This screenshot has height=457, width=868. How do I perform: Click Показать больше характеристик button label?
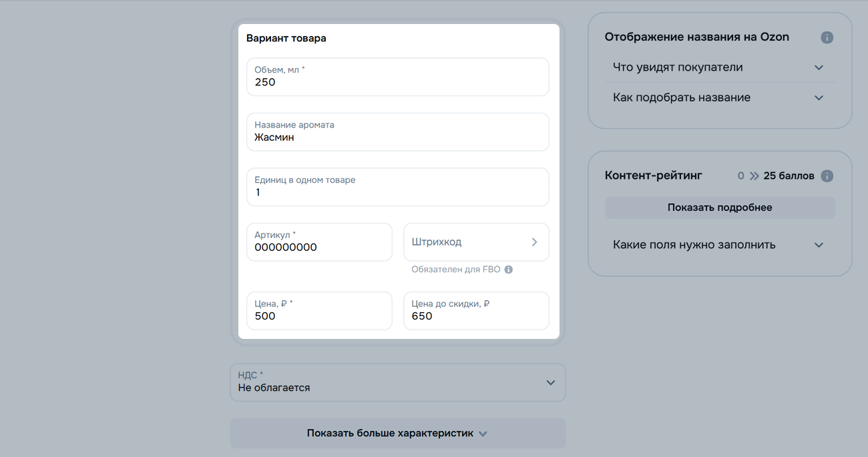390,433
